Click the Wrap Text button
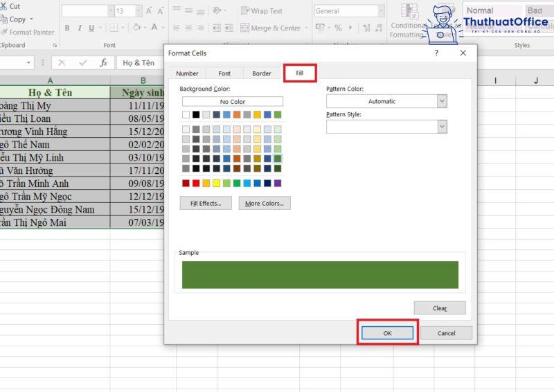Viewport: 554px width, 392px height. 262,11
